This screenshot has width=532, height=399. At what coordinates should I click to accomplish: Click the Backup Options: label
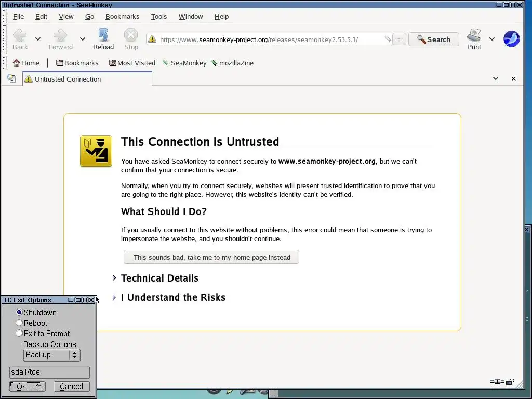click(50, 344)
